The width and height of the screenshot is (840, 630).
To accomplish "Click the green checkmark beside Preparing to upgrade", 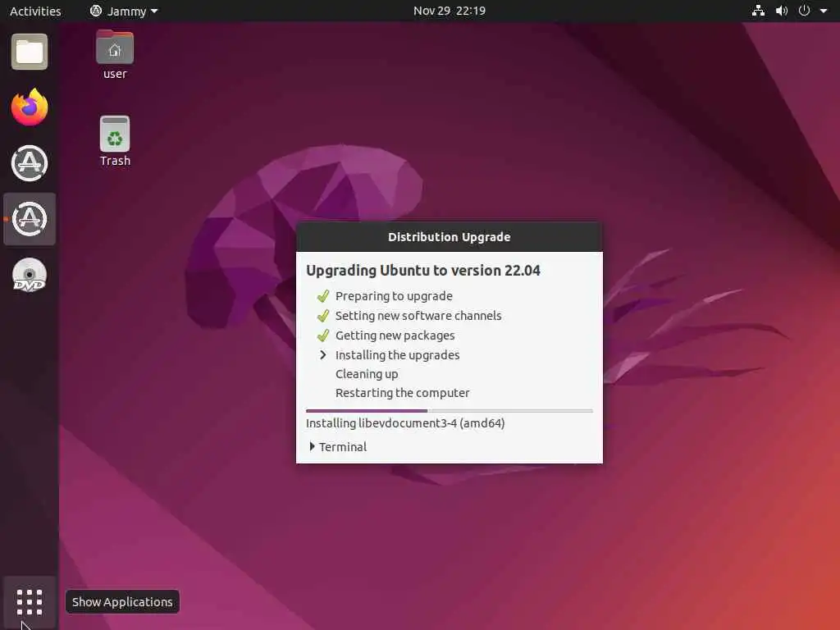I will tap(322, 295).
